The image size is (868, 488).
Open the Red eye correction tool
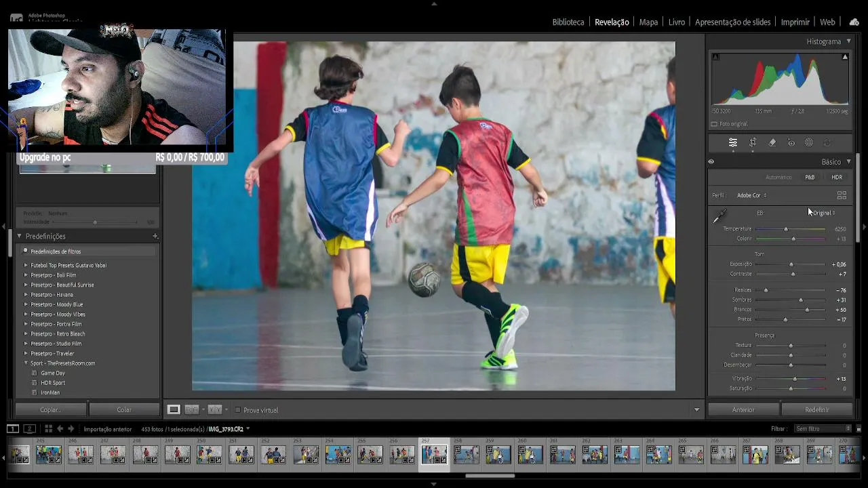click(x=791, y=142)
